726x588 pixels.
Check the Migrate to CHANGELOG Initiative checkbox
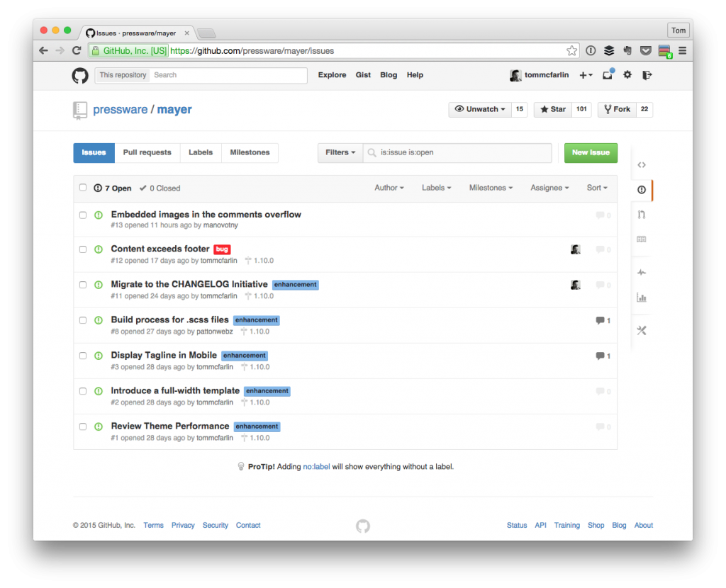pos(83,285)
